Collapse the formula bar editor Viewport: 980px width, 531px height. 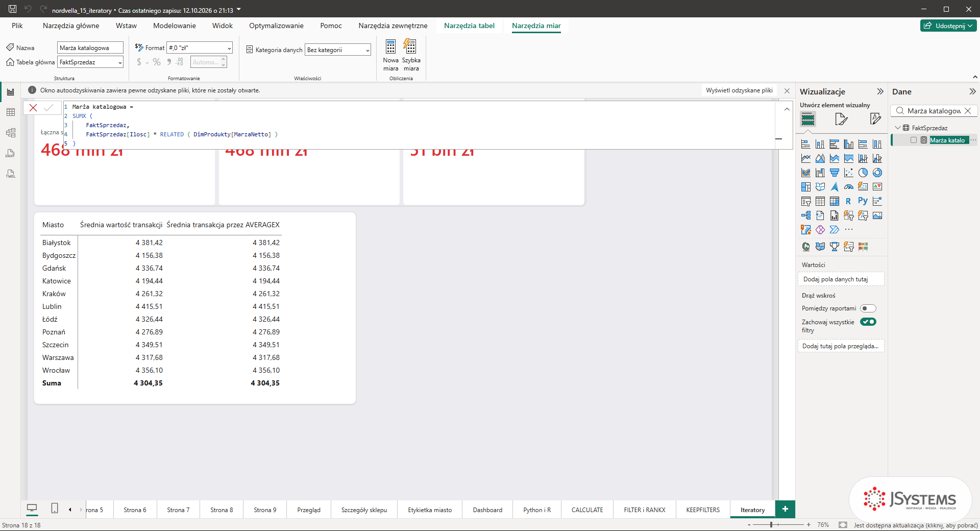click(x=787, y=109)
